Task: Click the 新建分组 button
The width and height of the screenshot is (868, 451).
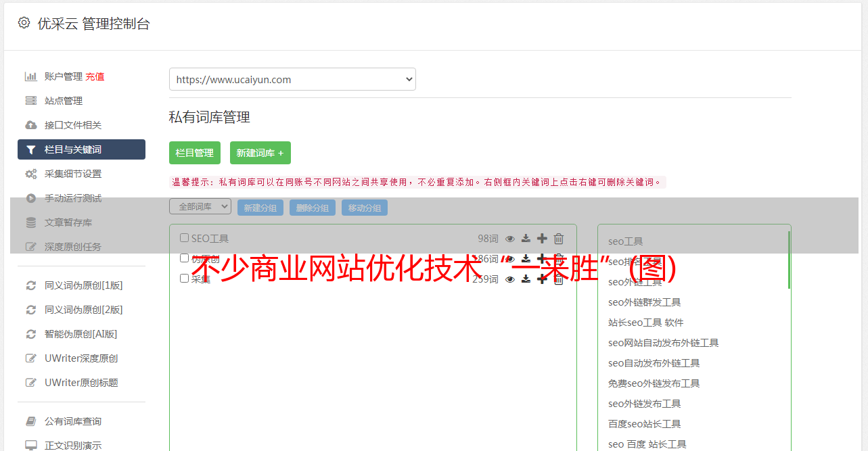Action: click(260, 208)
